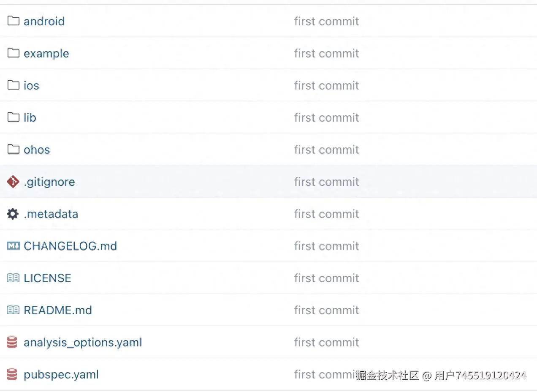Viewport: 537px width, 392px height.
Task: Click the gear icon beside .metadata
Action: point(13,214)
